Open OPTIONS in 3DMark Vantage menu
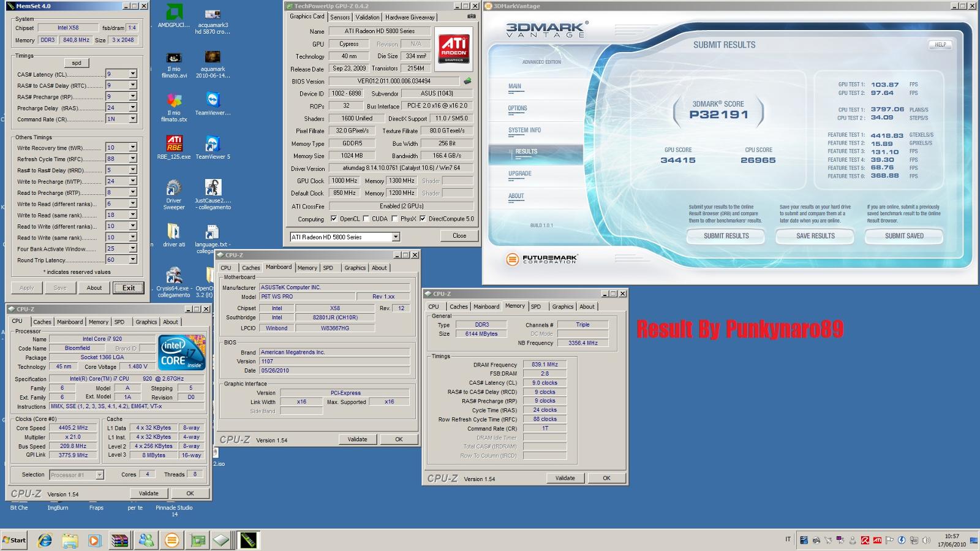This screenshot has height=551, width=980. pos(518,108)
